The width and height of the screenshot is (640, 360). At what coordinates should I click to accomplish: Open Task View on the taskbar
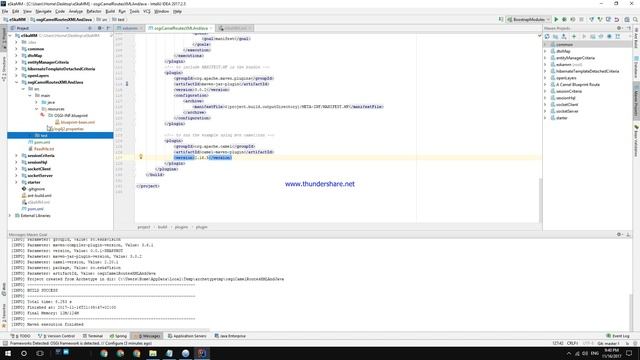pos(40,353)
